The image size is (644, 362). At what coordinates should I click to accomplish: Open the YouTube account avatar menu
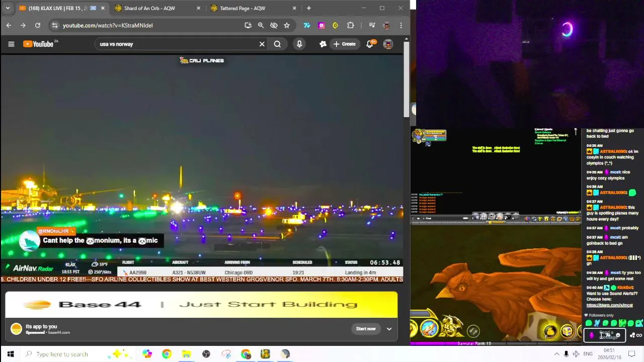[388, 44]
